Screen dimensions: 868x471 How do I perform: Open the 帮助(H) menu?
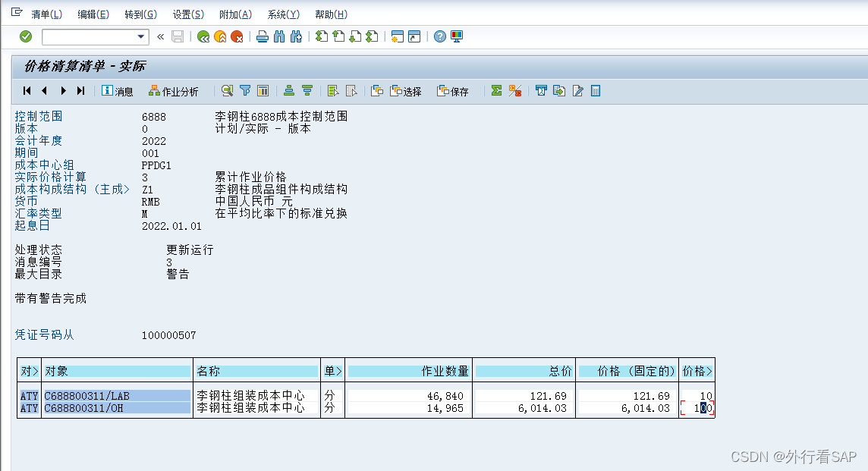click(331, 14)
